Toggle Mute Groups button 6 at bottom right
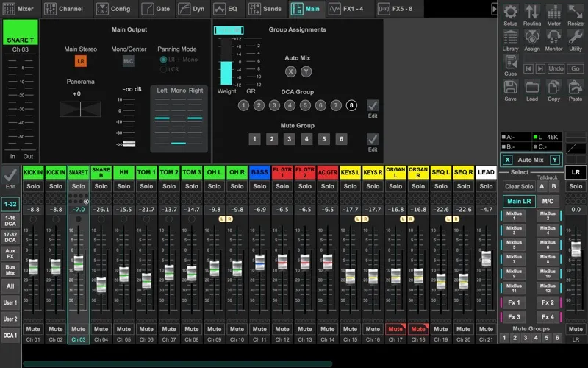 point(557,338)
